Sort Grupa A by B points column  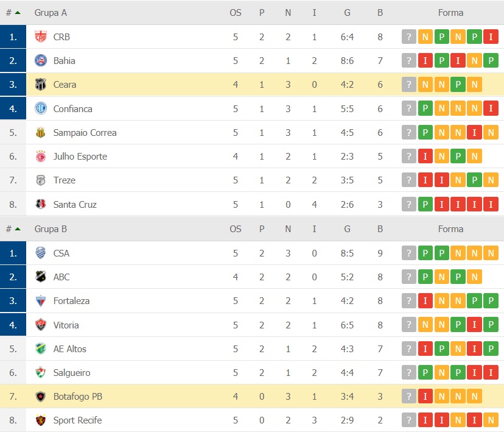[x=380, y=13]
